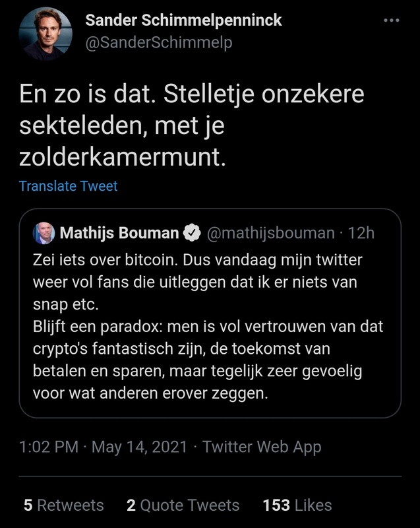This screenshot has height=528, width=420.
Task: Click the Sander Schimmelpenninck display name
Action: [183, 20]
